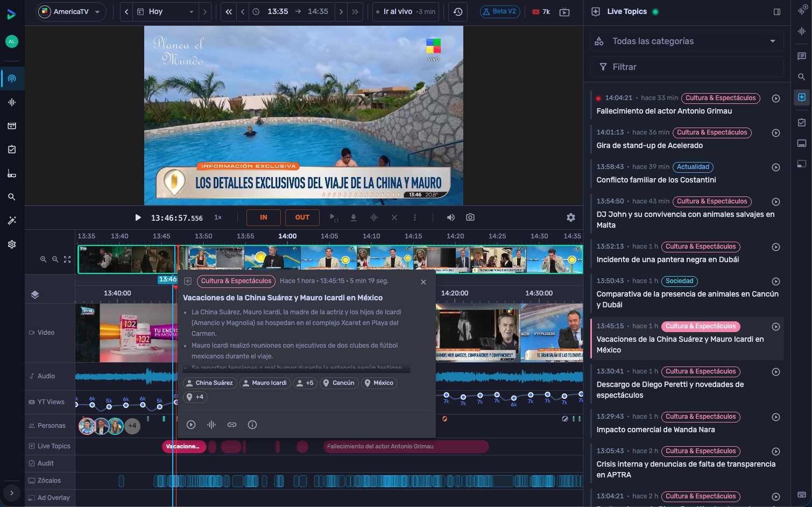Screen dimensions: 812x507
Task: Toggle the Ad Overlay track row
Action: (x=50, y=498)
